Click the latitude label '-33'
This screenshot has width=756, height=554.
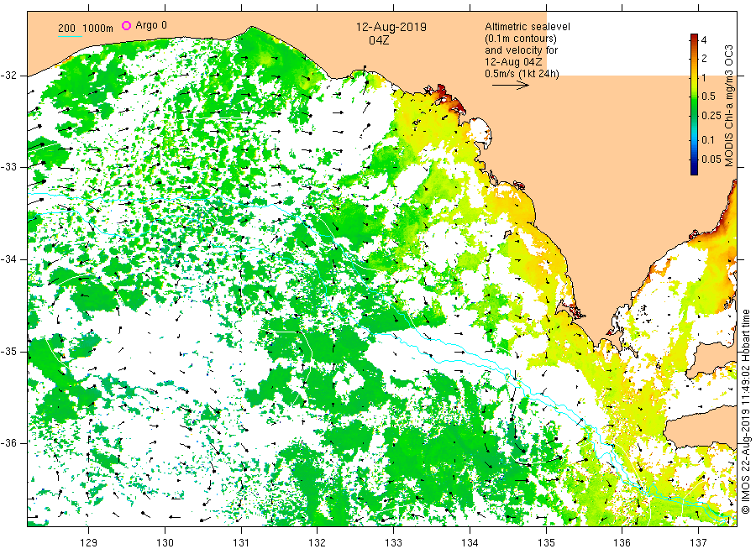[8, 167]
